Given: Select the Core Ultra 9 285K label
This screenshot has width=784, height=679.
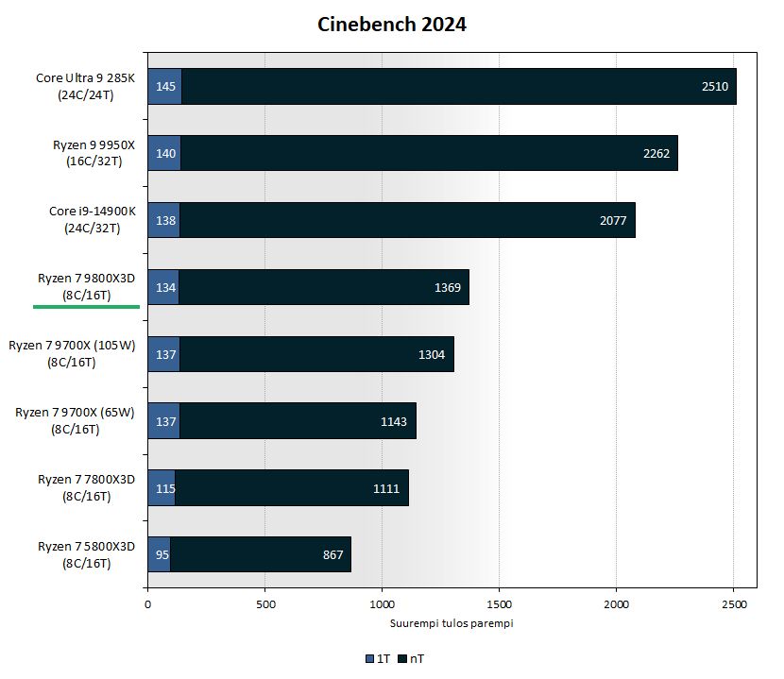Looking at the screenshot, I should point(86,87).
